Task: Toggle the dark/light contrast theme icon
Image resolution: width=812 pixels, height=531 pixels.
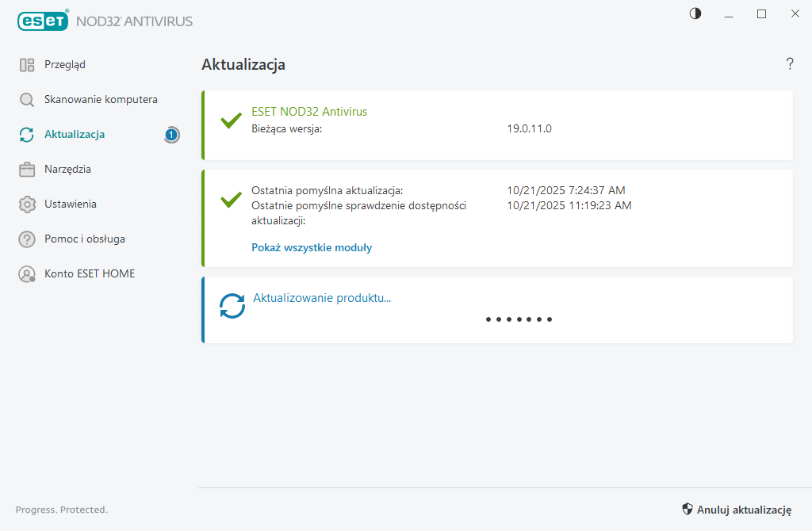Action: 695,13
